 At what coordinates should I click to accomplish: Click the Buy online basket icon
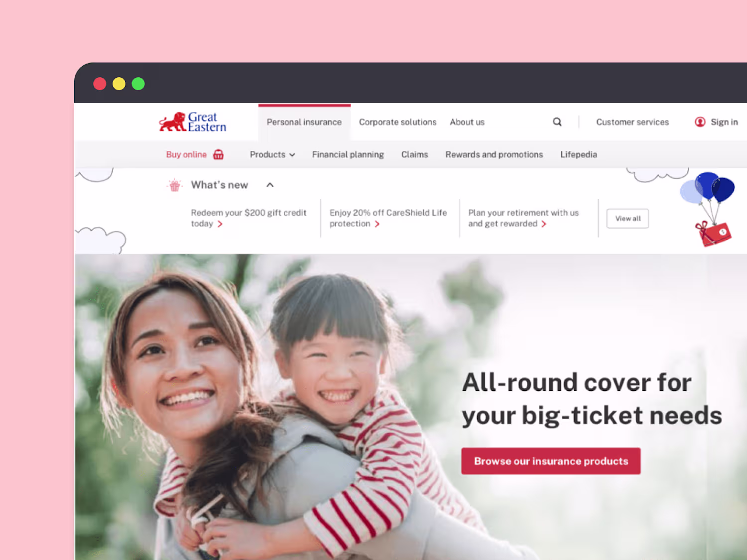218,154
